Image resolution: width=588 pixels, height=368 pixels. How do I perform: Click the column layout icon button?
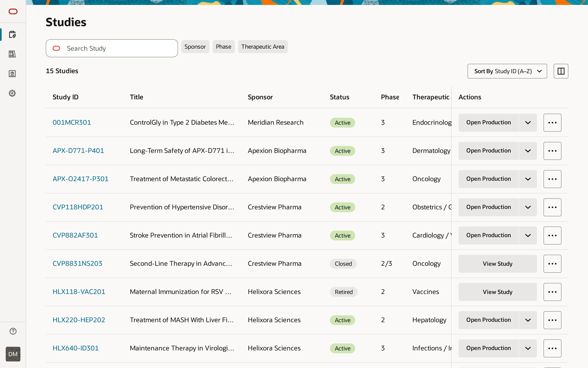tap(561, 71)
